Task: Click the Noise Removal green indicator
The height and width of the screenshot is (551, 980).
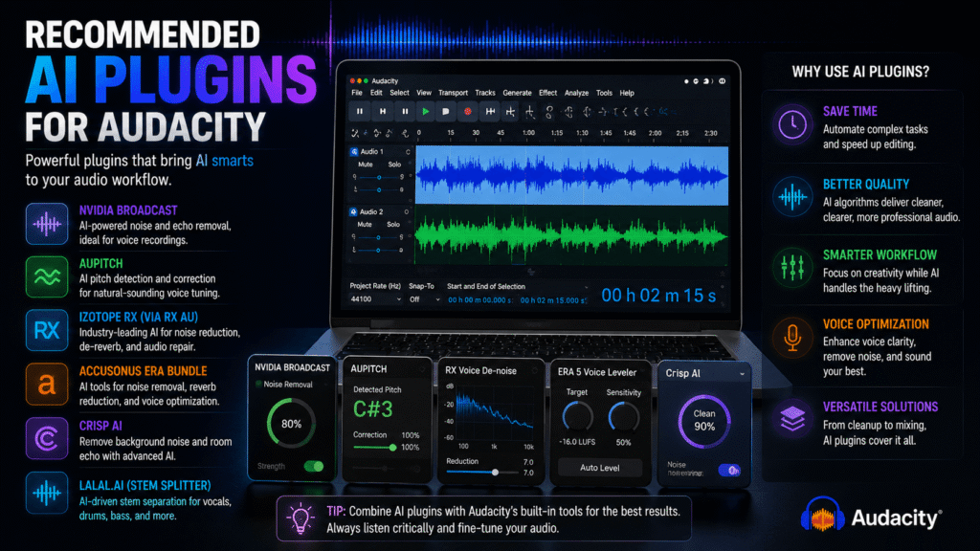Action: (x=258, y=385)
